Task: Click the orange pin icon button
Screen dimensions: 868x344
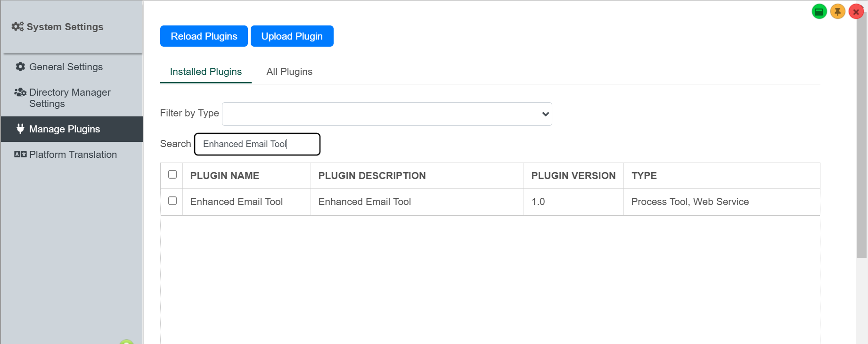Action: pos(837,12)
